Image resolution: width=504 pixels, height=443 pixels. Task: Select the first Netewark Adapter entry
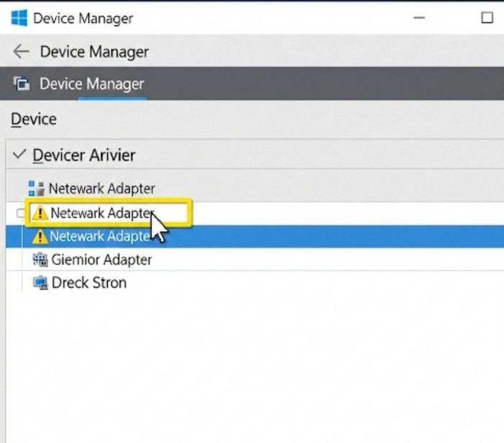click(102, 189)
